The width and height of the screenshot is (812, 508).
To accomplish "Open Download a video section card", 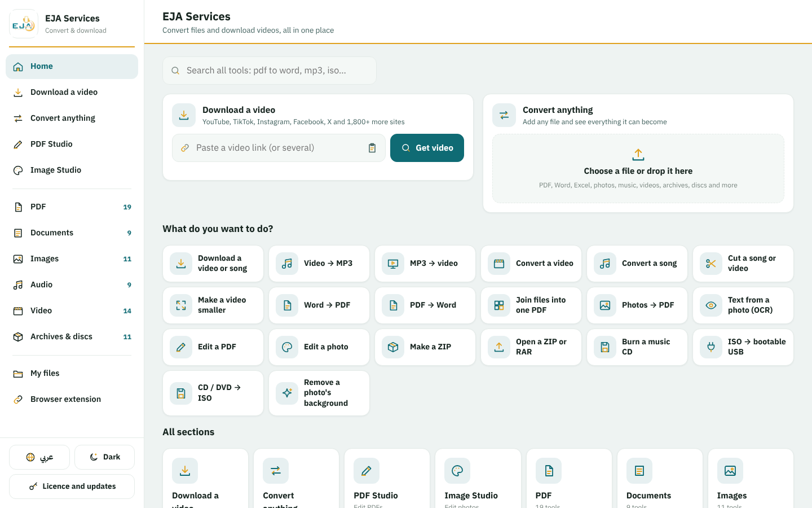I will [205, 479].
